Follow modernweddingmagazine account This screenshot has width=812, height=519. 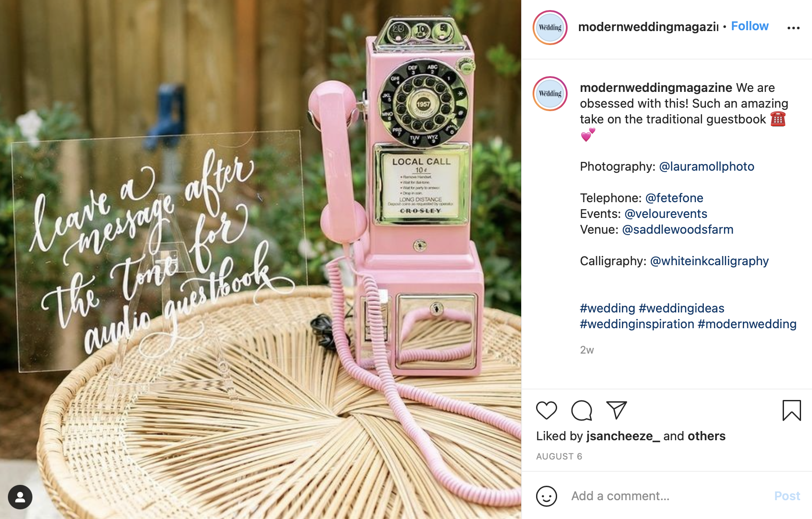point(749,26)
